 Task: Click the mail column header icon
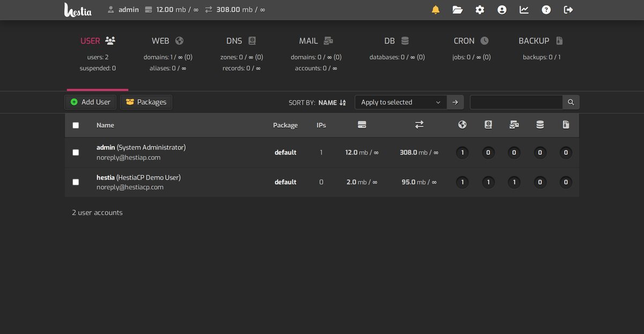tap(514, 124)
